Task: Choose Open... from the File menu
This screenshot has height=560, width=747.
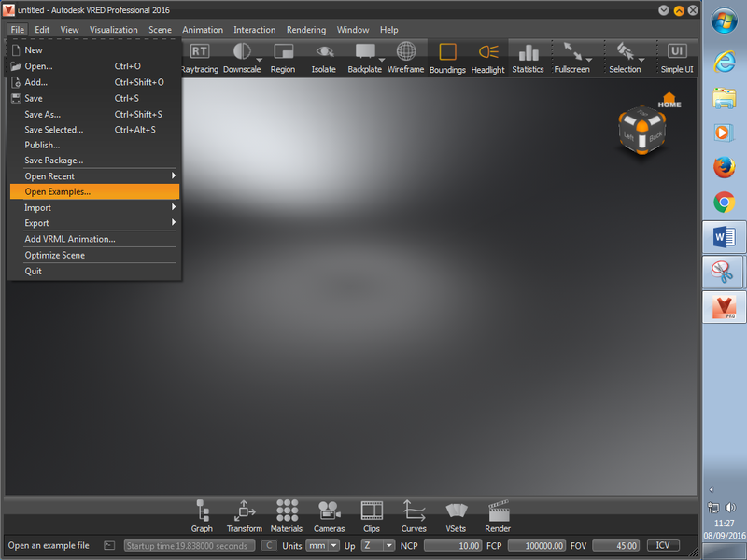Action: 94,66
